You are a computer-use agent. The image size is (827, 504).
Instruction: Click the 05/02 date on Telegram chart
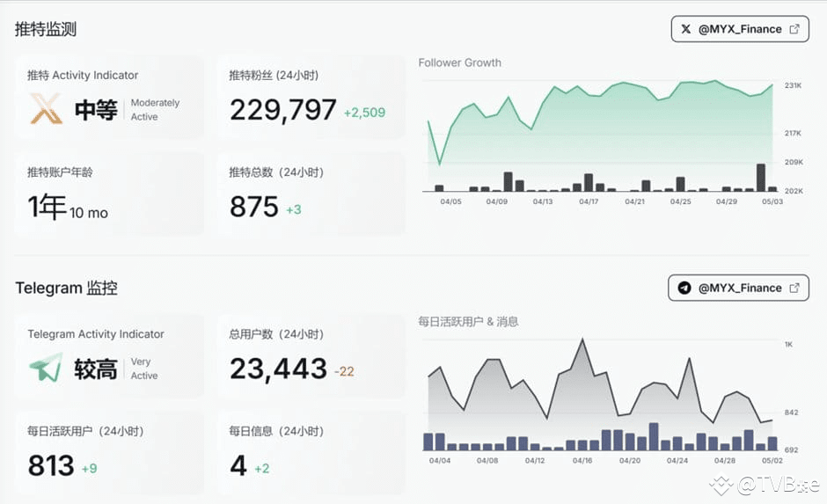click(772, 460)
